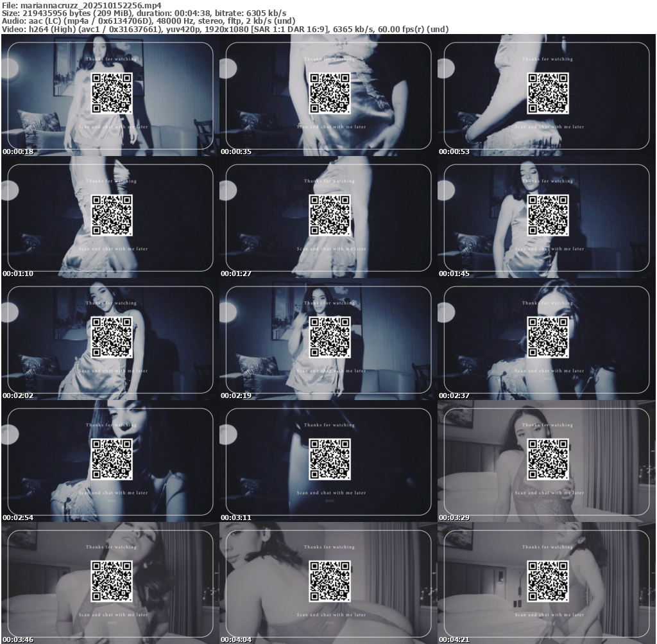Open the thumbnail stamped 00:03:46
Image resolution: width=657 pixels, height=644 pixels.
pyautogui.click(x=110, y=583)
